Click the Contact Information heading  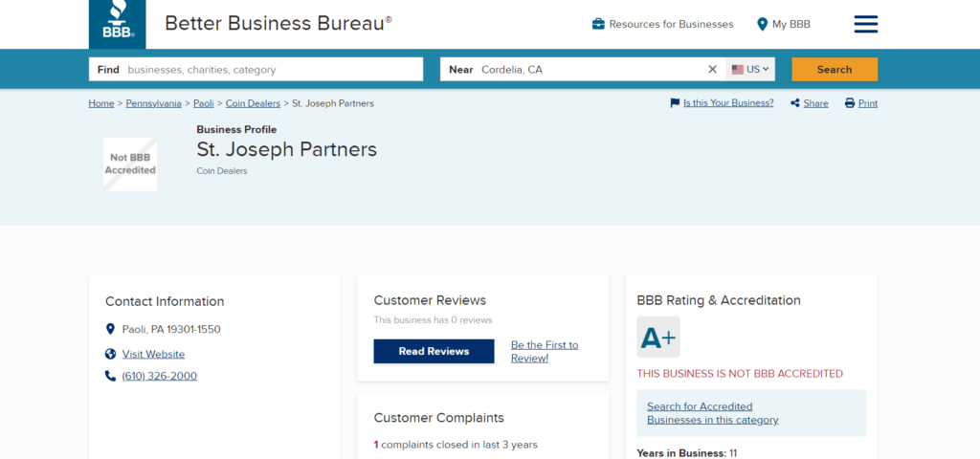click(165, 301)
